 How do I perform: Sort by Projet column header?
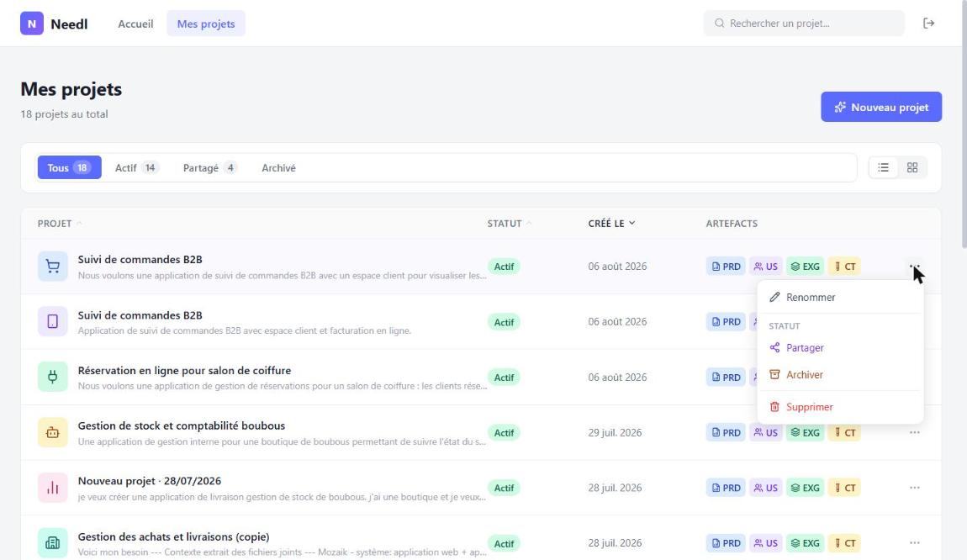(x=59, y=224)
